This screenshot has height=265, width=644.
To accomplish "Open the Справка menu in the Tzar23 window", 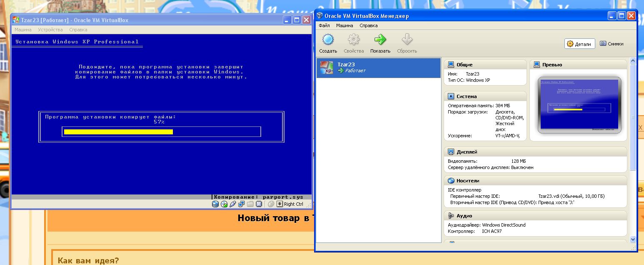I will pos(78,30).
